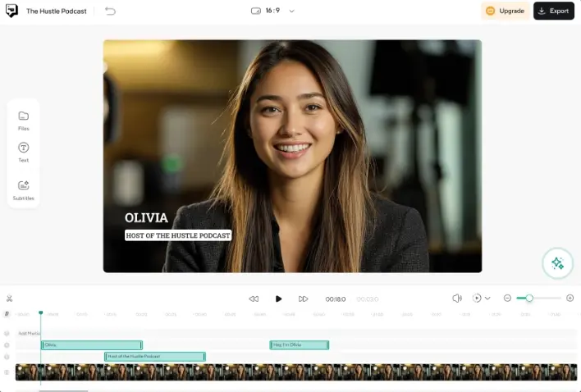Toggle the icon on the Olivia text track
Image resolution: width=581 pixels, height=392 pixels.
[x=7, y=345]
